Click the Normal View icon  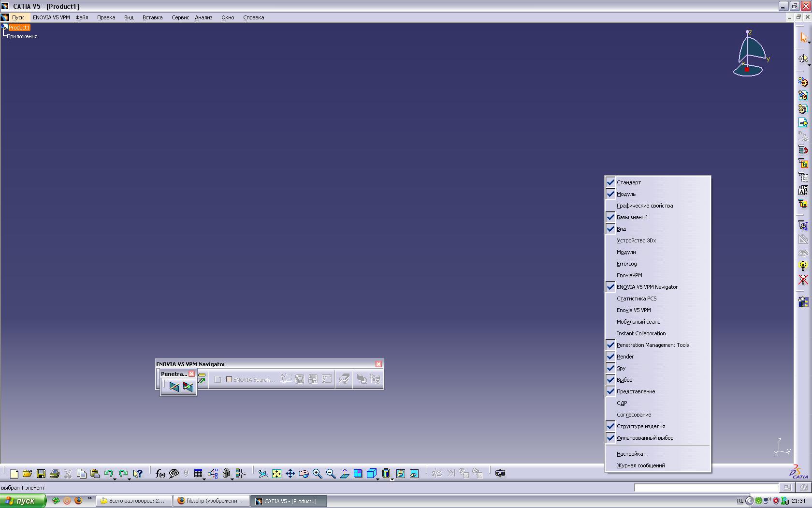344,474
